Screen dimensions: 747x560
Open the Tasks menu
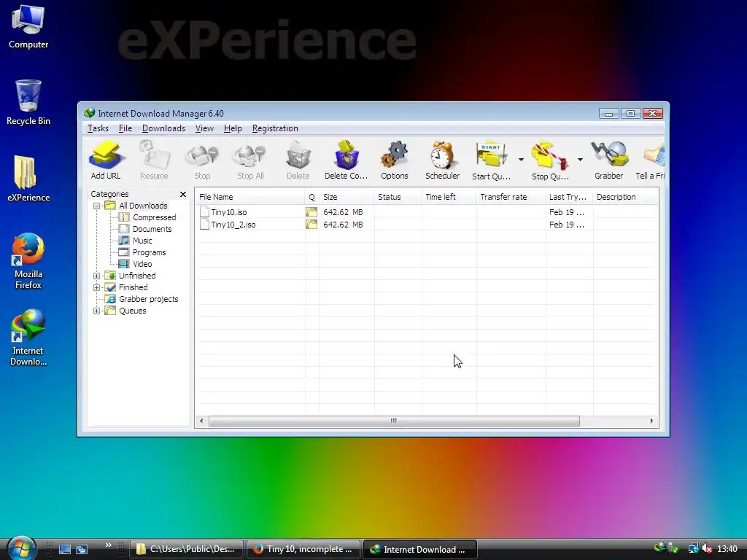click(98, 128)
